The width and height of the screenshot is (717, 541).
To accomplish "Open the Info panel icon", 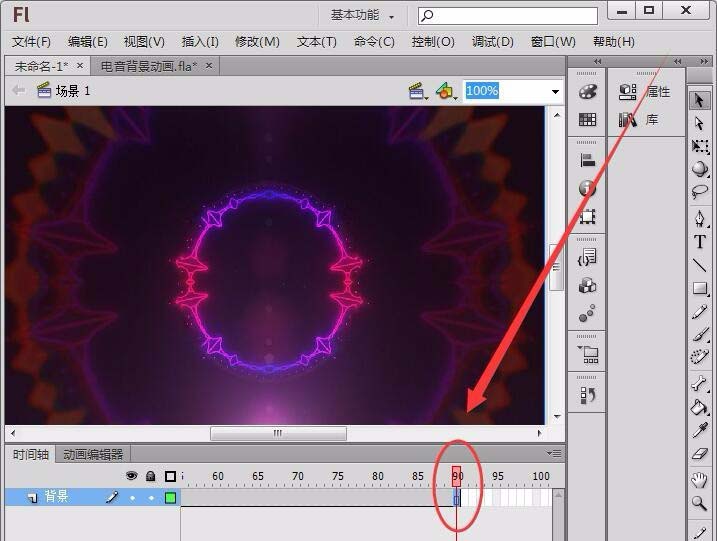I will click(588, 188).
